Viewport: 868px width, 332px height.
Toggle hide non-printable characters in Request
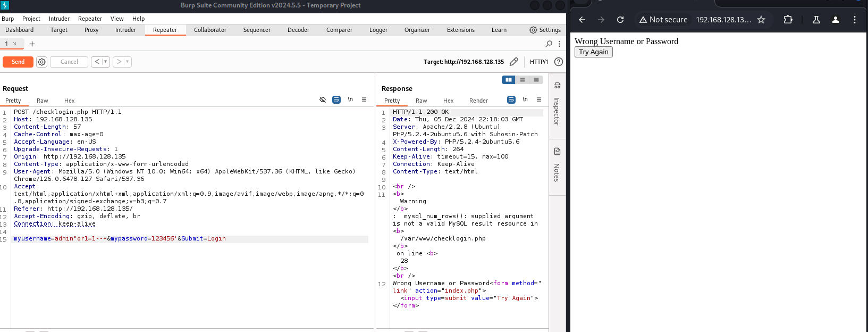323,99
